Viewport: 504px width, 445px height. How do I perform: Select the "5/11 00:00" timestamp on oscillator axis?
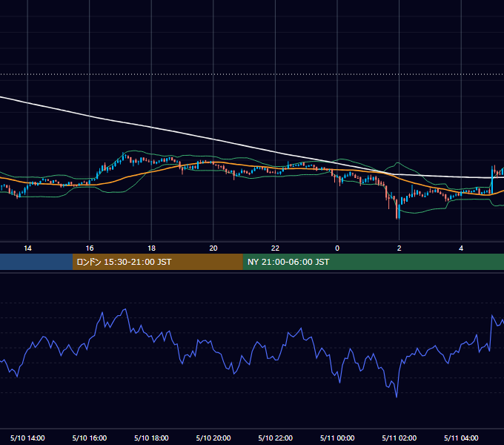(337, 438)
